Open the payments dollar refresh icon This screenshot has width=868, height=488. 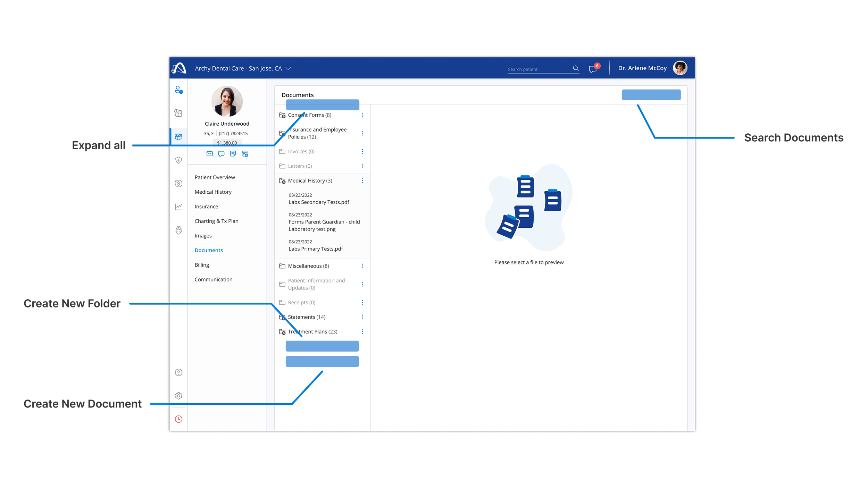point(178,183)
